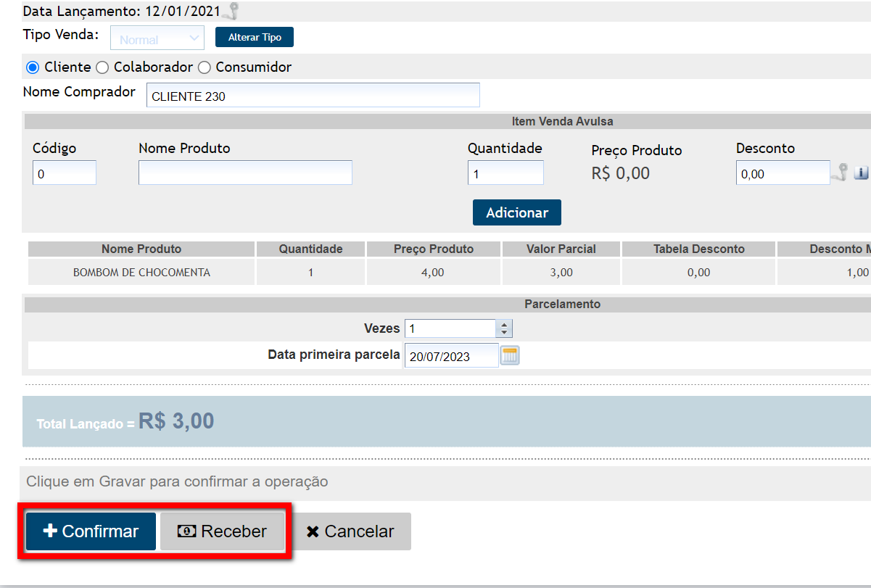Open the calendar picker for Data primeira parcela
Viewport: 871px width, 588px height.
tap(511, 355)
